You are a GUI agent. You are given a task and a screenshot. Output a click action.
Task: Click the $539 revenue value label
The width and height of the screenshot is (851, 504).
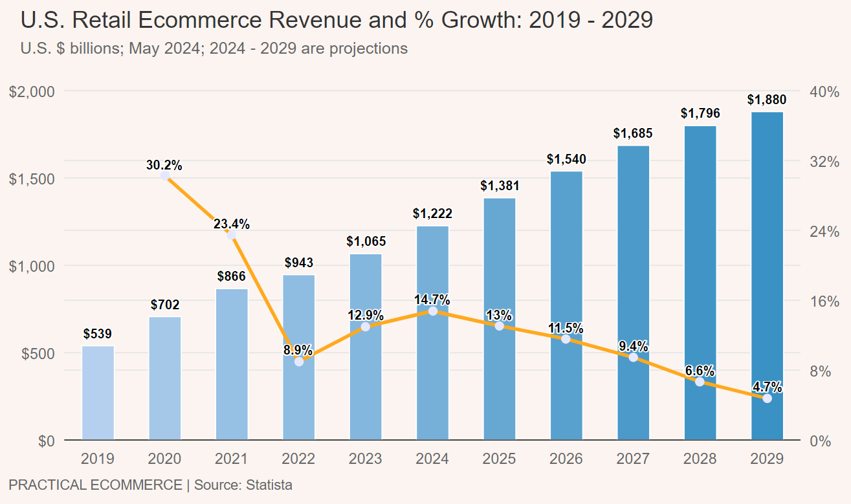pos(98,334)
